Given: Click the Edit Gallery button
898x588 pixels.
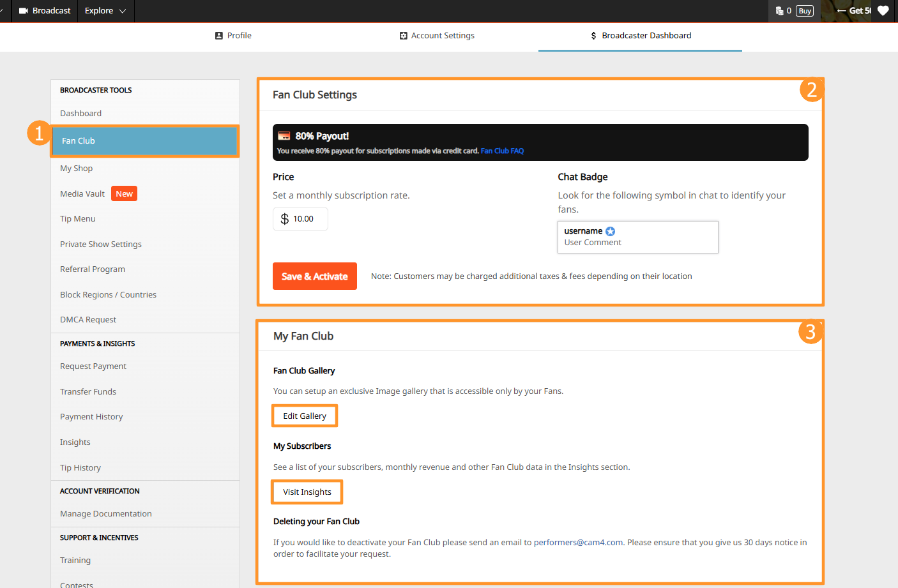Looking at the screenshot, I should pyautogui.click(x=305, y=416).
